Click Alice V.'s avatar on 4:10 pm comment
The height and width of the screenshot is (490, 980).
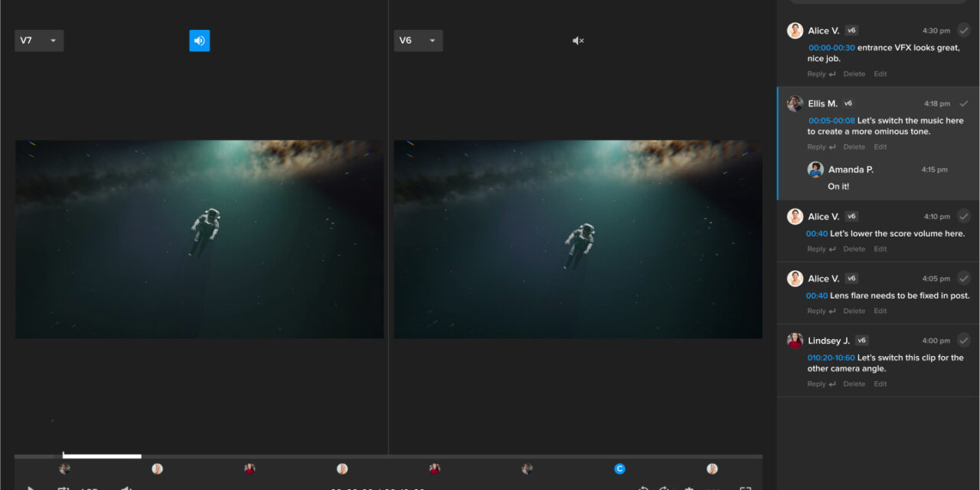tap(795, 217)
